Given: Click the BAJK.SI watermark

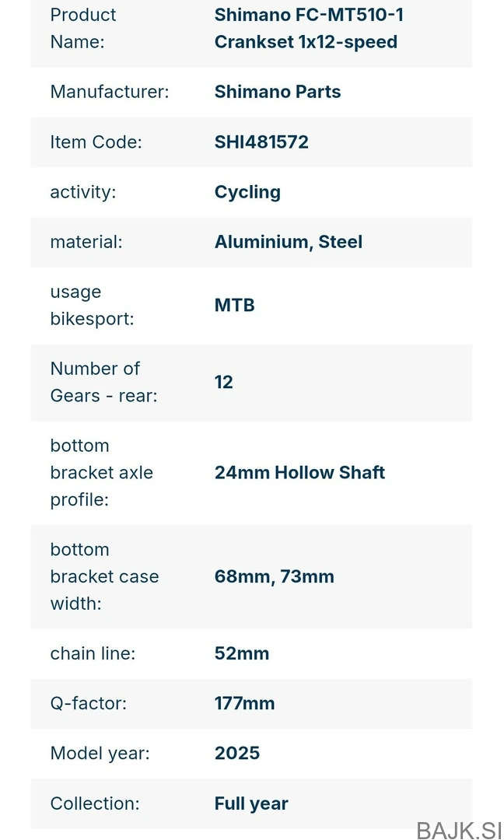Looking at the screenshot, I should [x=459, y=829].
